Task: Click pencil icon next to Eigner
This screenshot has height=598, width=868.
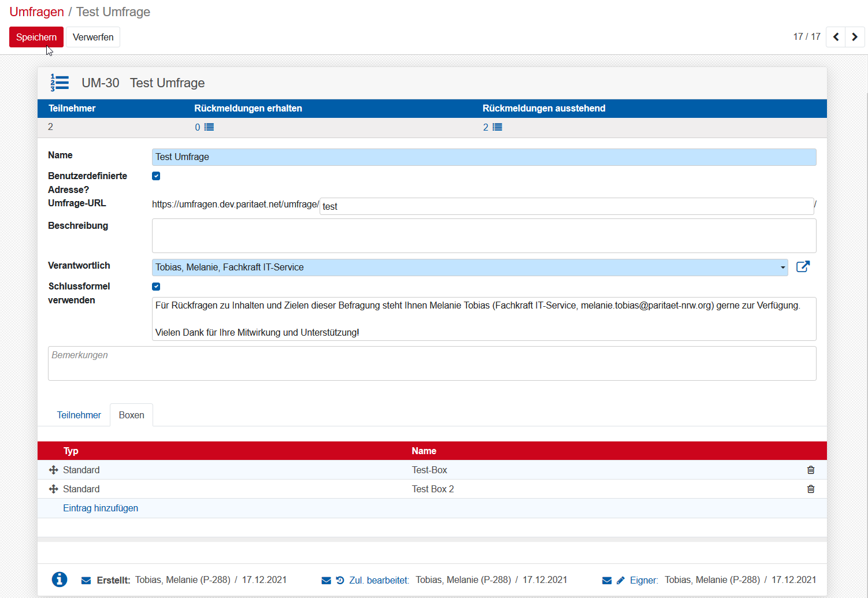Action: [x=621, y=581]
